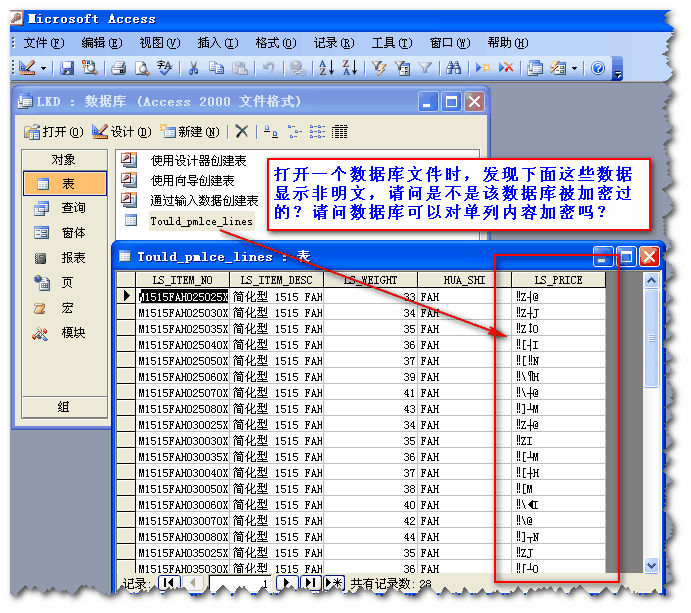Image resolution: width=691 pixels, height=613 pixels.
Task: Open the 视图(V) menu
Action: tap(160, 43)
